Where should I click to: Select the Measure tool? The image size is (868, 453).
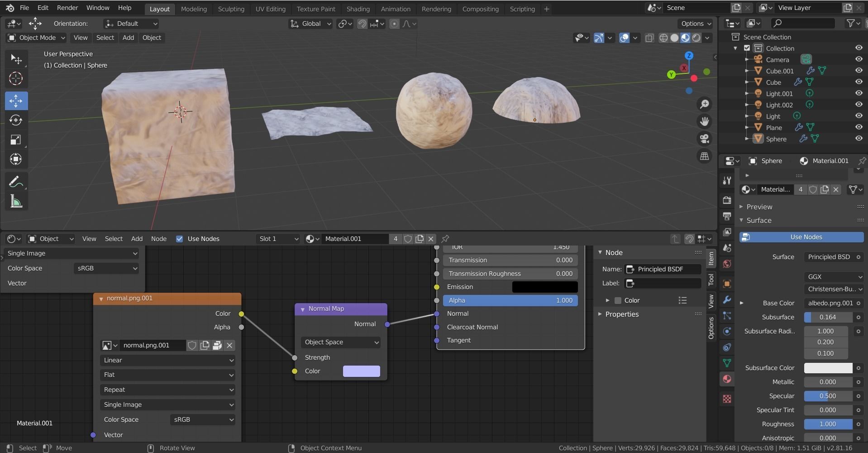(x=16, y=202)
